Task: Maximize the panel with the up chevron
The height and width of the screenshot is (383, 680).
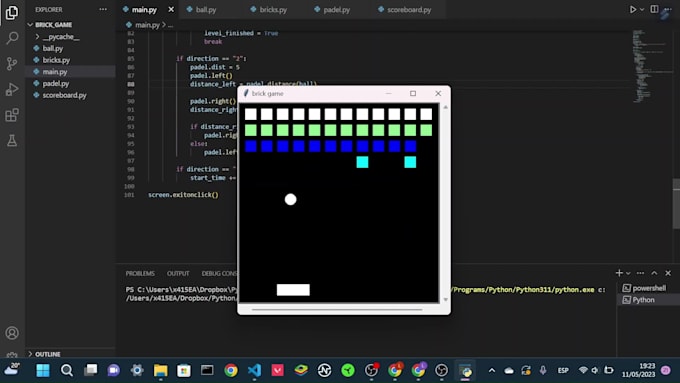Action: point(654,273)
